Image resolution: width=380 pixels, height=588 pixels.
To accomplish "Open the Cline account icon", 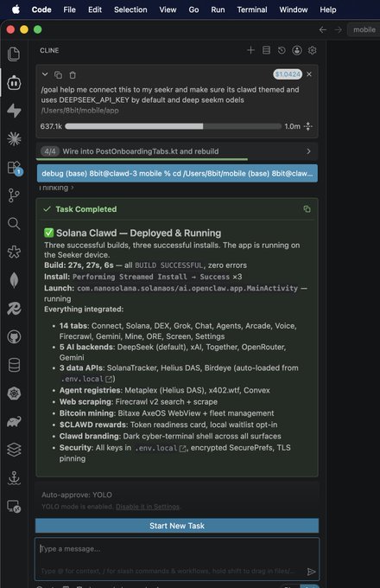I will [297, 50].
